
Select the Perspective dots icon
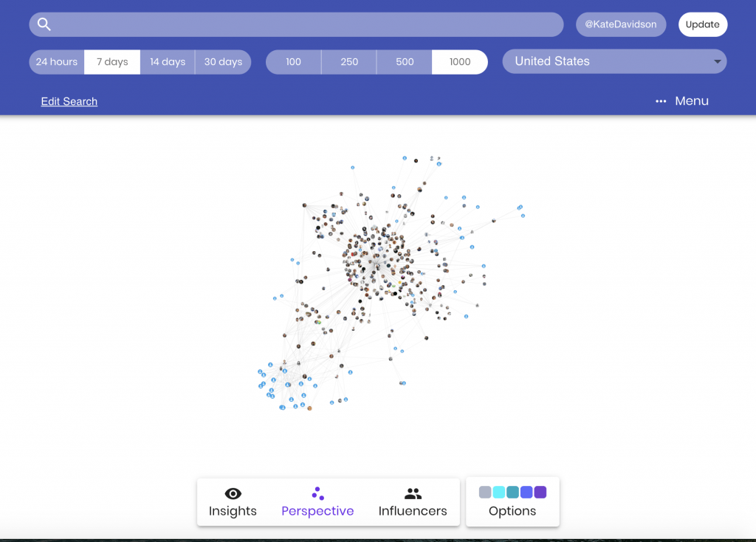pos(317,493)
